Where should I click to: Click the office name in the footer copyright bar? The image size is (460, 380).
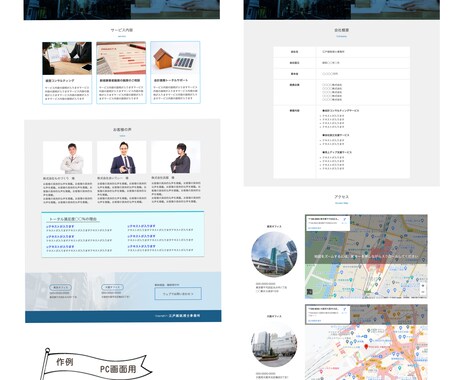pyautogui.click(x=184, y=315)
